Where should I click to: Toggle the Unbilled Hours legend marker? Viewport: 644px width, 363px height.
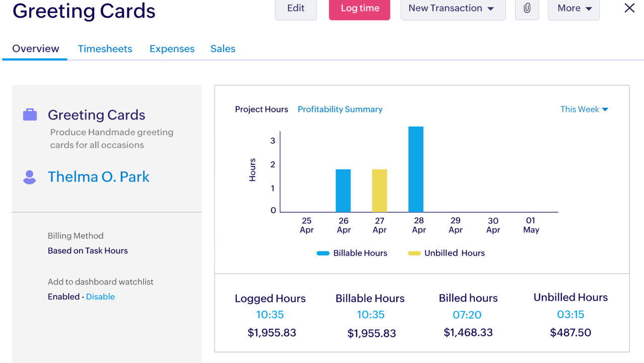414,253
